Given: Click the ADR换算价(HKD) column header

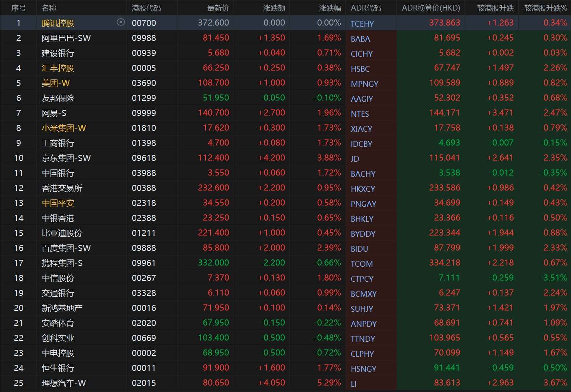Looking at the screenshot, I should click(x=431, y=8).
